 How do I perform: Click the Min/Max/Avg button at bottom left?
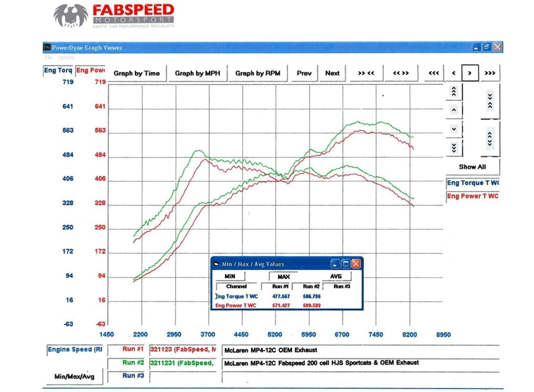(75, 376)
